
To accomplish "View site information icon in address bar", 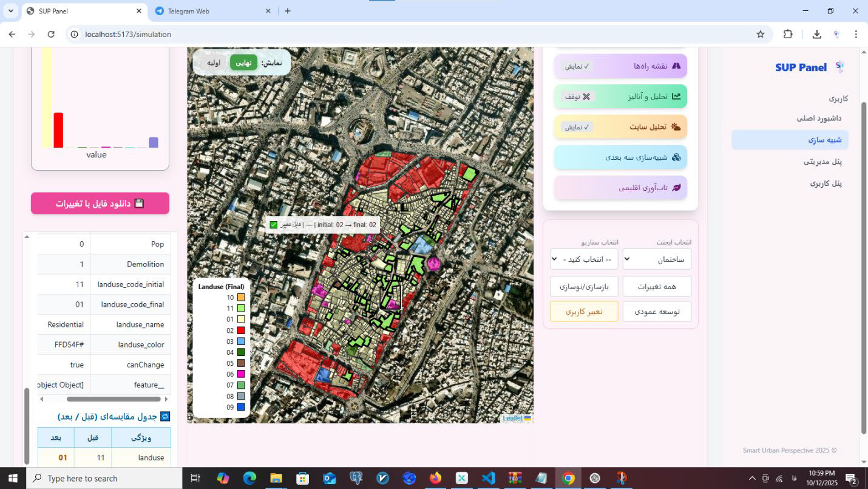I will (75, 34).
